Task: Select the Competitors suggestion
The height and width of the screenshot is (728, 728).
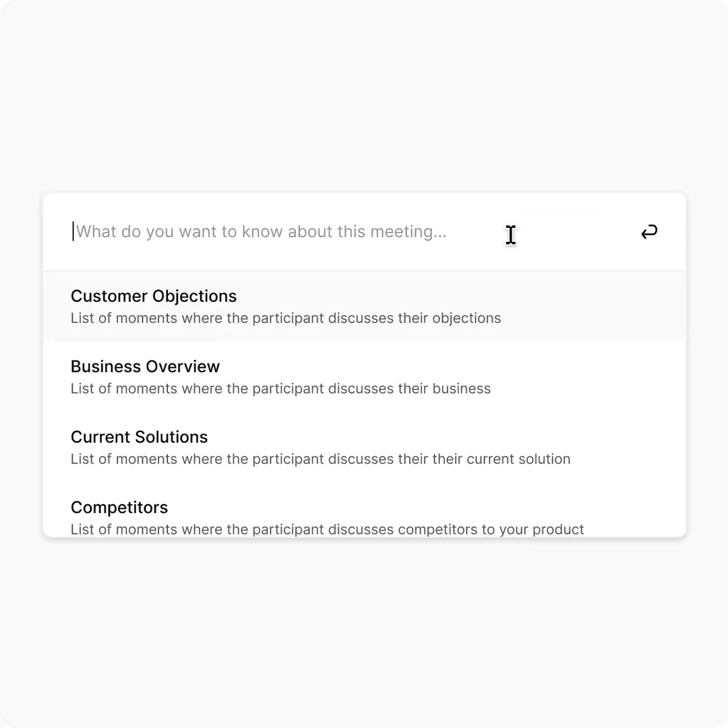Action: [x=364, y=517]
